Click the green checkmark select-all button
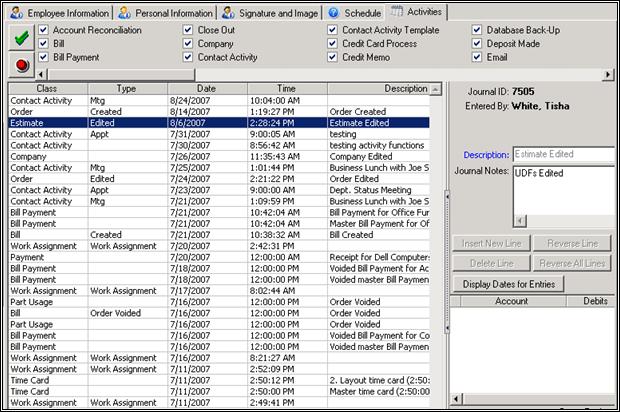Image resolution: width=620 pixels, height=412 pixels. pos(22,38)
